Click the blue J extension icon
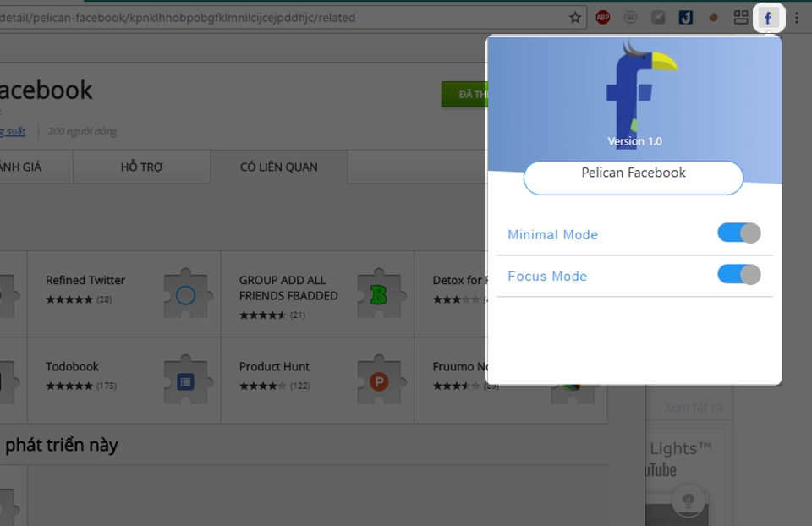The image size is (812, 526). (x=686, y=18)
